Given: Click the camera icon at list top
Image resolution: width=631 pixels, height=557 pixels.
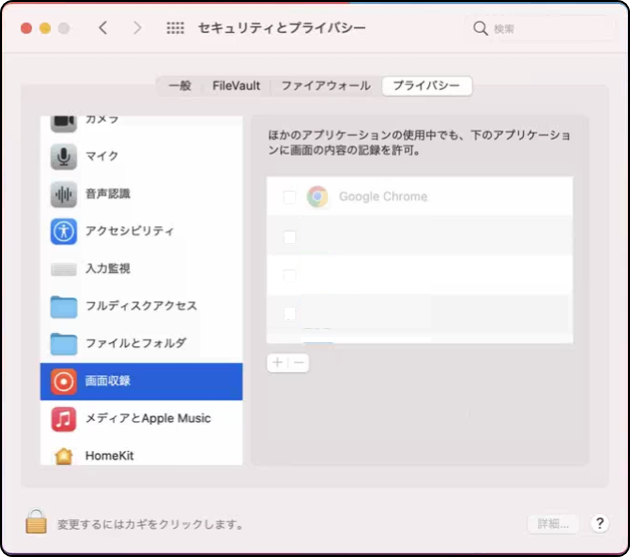Looking at the screenshot, I should 64,122.
